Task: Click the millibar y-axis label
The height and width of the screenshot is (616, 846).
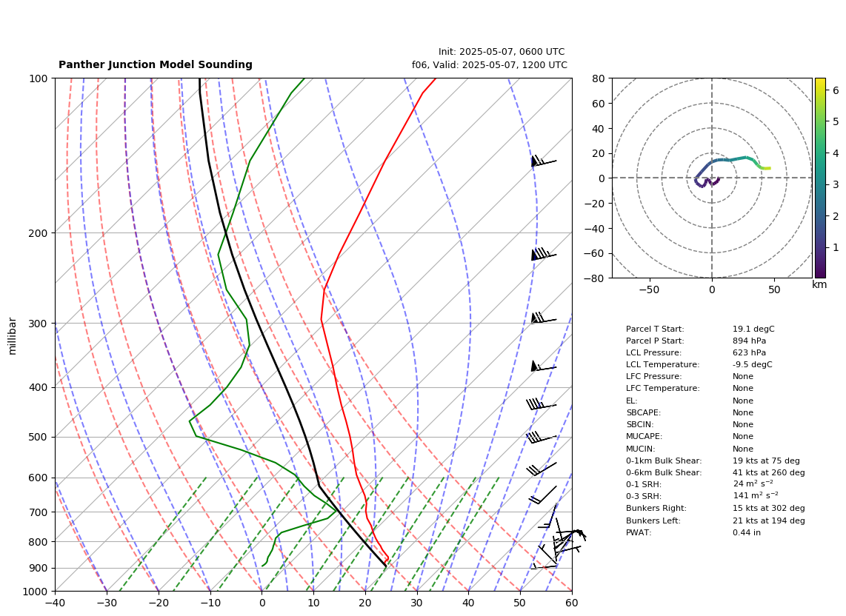Action: pyautogui.click(x=13, y=336)
